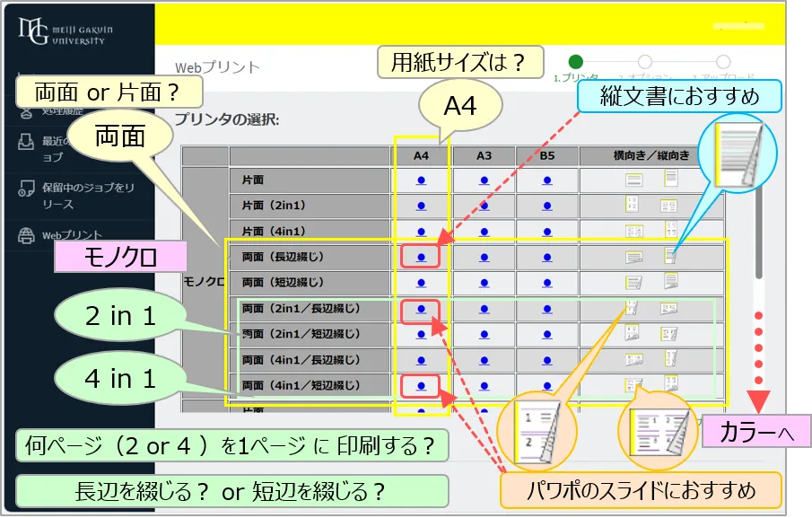The width and height of the screenshot is (812, 518).
Task: Choose landscape icon in 両面(短辺綴じ) row
Action: (x=633, y=283)
